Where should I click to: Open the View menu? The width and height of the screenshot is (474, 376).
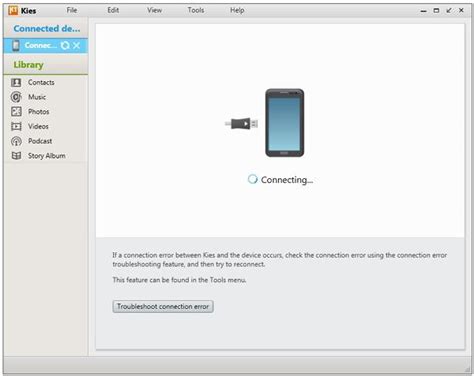pos(155,10)
